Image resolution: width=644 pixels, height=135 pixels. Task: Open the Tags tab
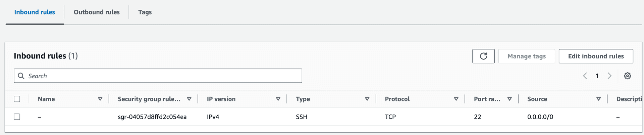145,12
